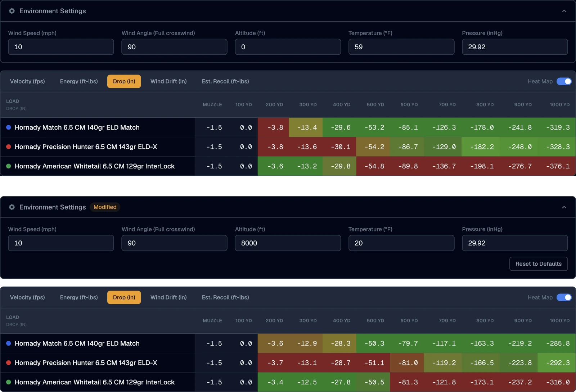Open Est. Recoil (ft-lbs) tab in upper table
This screenshot has height=392, width=576.
click(x=225, y=81)
